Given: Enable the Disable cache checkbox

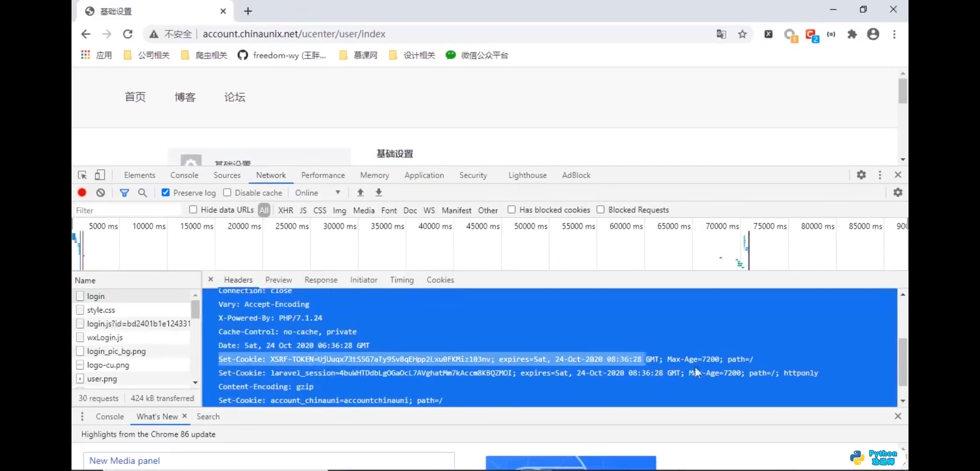Looking at the screenshot, I should 227,192.
